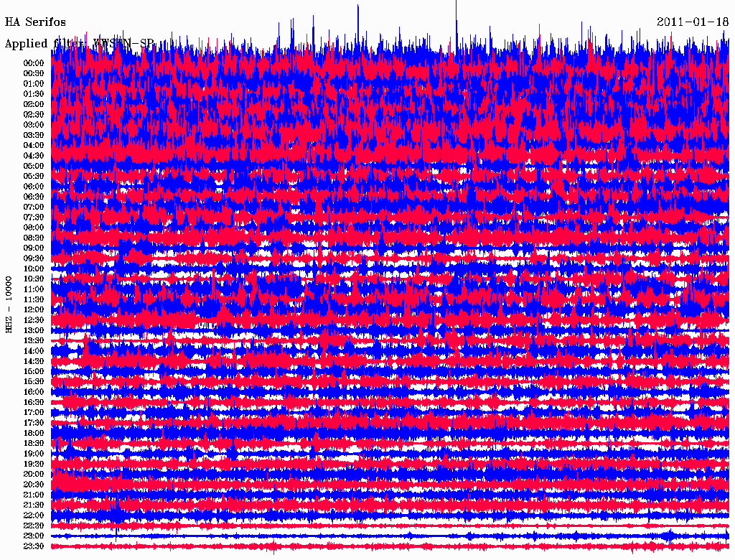Select the 19:00 time label
The width and height of the screenshot is (735, 560).
(x=34, y=454)
